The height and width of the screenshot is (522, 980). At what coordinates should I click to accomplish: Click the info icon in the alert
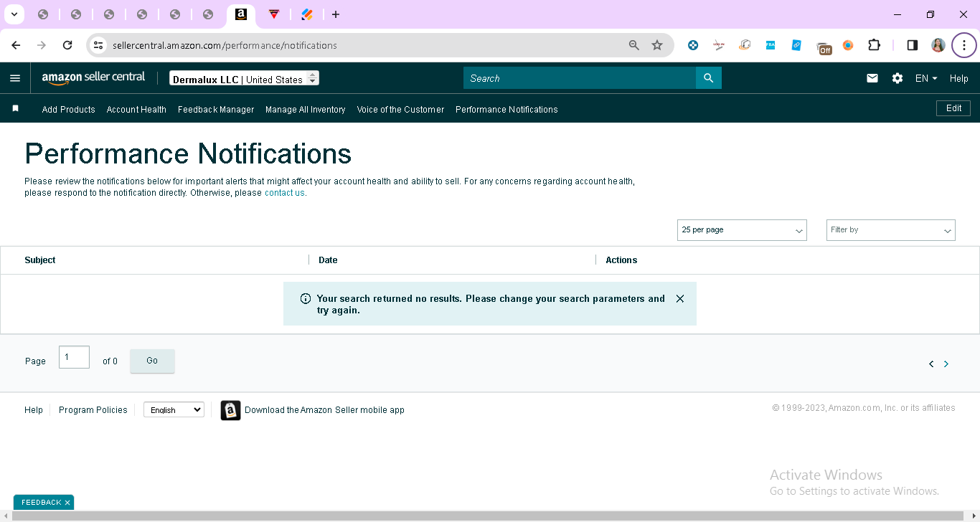point(305,298)
